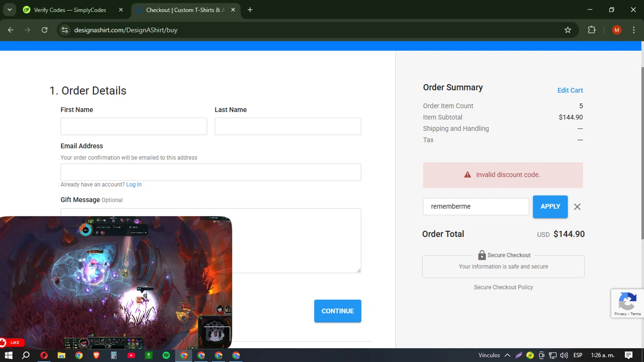Click the picture-in-picture game video
Image resolution: width=644 pixels, height=362 pixels.
click(x=116, y=283)
